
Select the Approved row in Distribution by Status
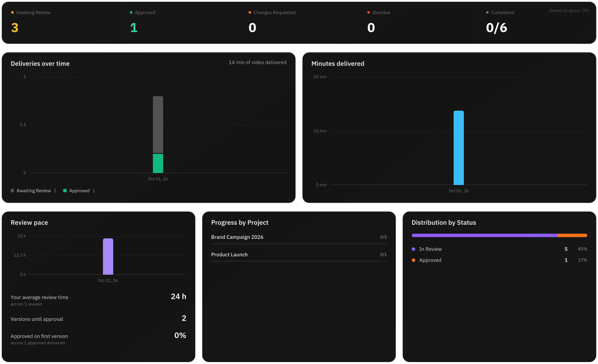(500, 260)
